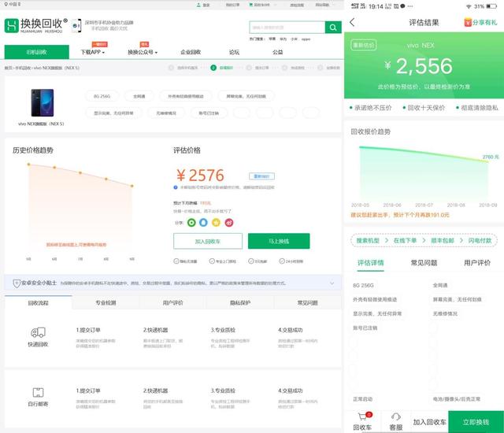Select the 无维修情况 option pill
This screenshot has width=504, height=433.
click(x=166, y=113)
